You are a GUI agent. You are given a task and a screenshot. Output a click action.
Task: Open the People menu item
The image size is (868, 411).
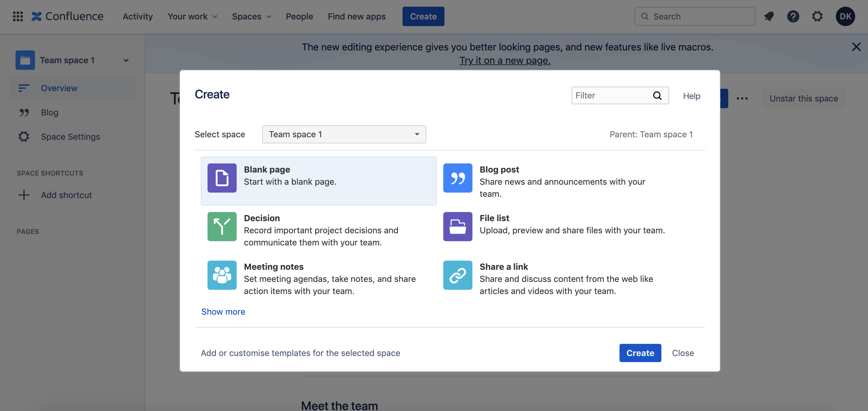[x=299, y=16]
